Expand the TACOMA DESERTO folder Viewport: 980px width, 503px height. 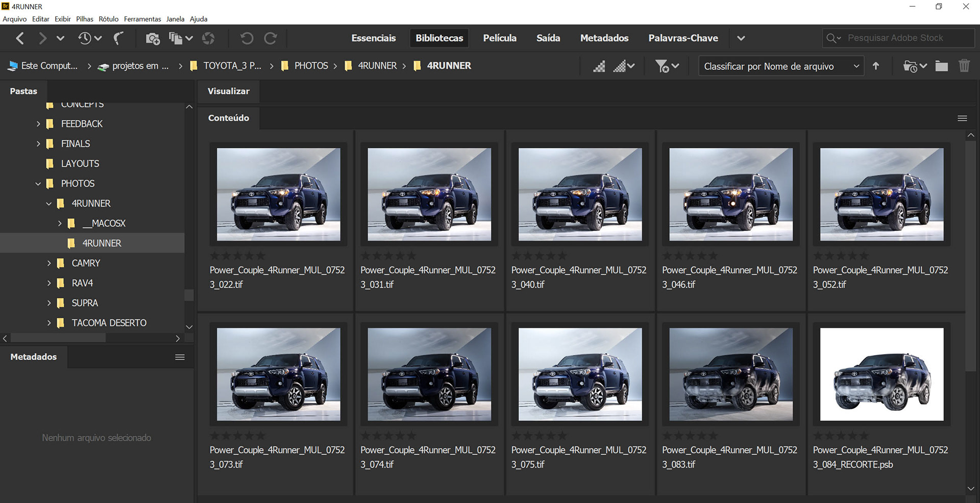click(x=49, y=323)
